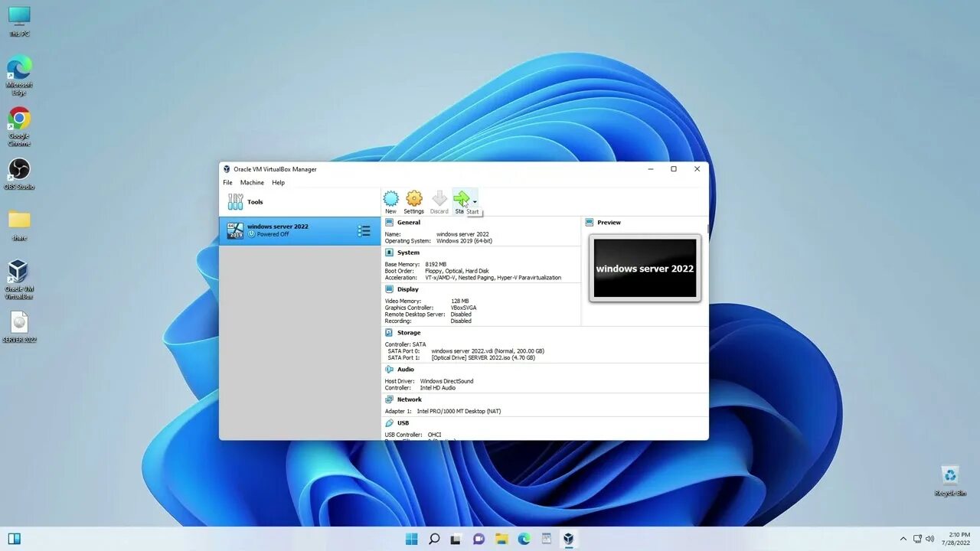The height and width of the screenshot is (551, 980).
Task: Click the 'VBoxSVGA' graphics controller value
Action: [463, 308]
